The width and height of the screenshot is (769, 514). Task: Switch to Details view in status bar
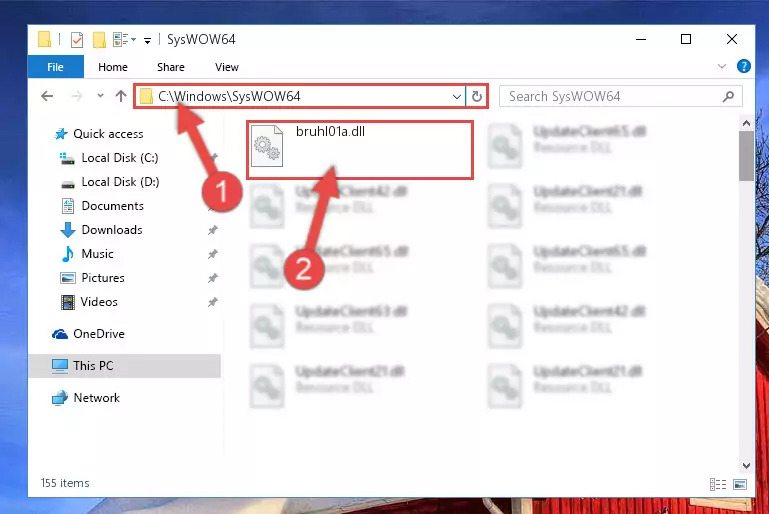point(718,485)
